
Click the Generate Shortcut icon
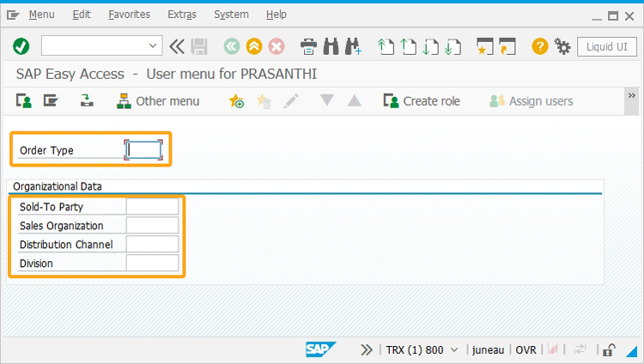click(507, 46)
